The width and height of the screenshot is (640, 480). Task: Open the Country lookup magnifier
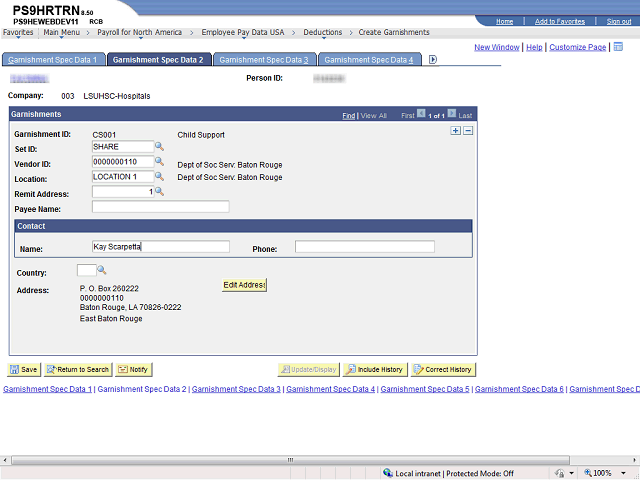coord(102,270)
